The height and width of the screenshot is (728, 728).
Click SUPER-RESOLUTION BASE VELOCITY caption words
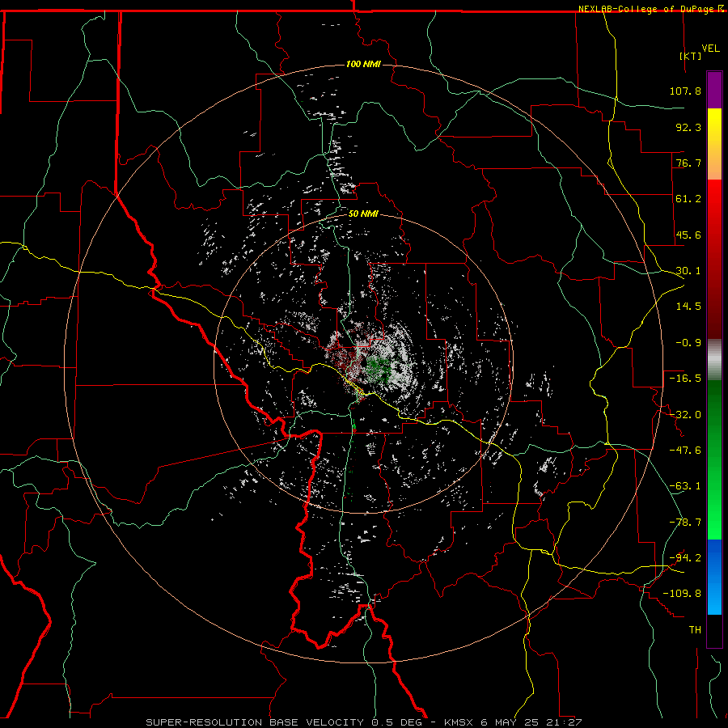coord(255,722)
